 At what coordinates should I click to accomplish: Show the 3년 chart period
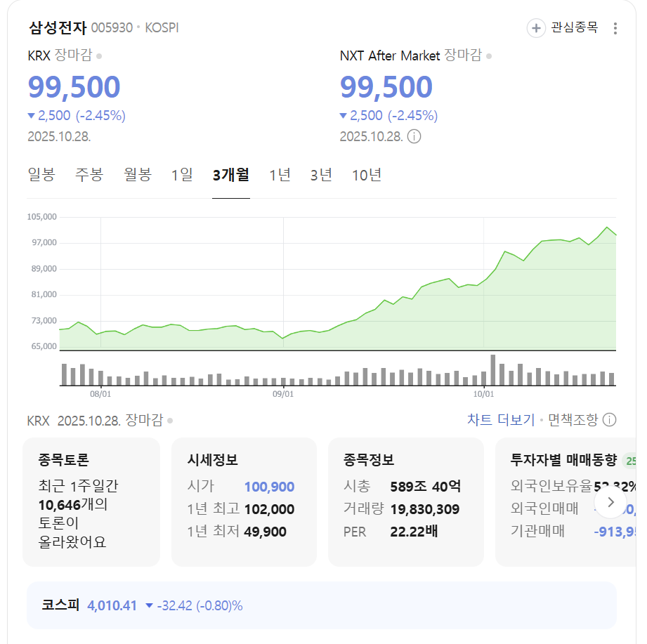point(321,175)
